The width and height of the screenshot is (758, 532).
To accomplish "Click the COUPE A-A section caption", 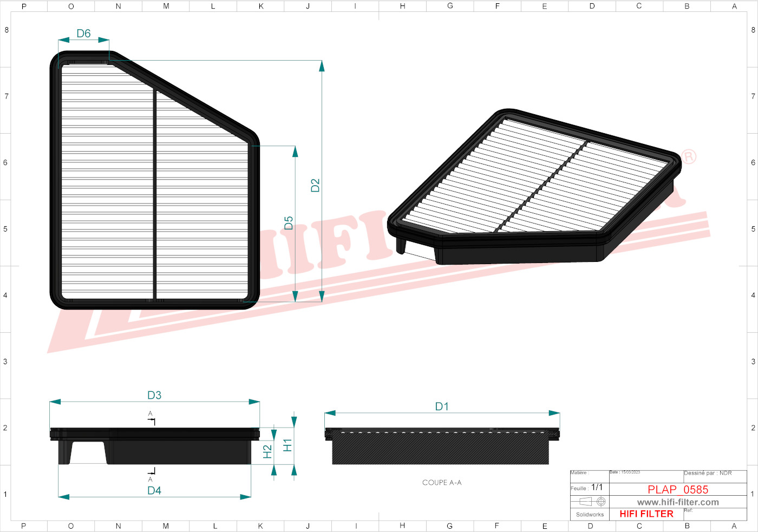I will (x=442, y=482).
